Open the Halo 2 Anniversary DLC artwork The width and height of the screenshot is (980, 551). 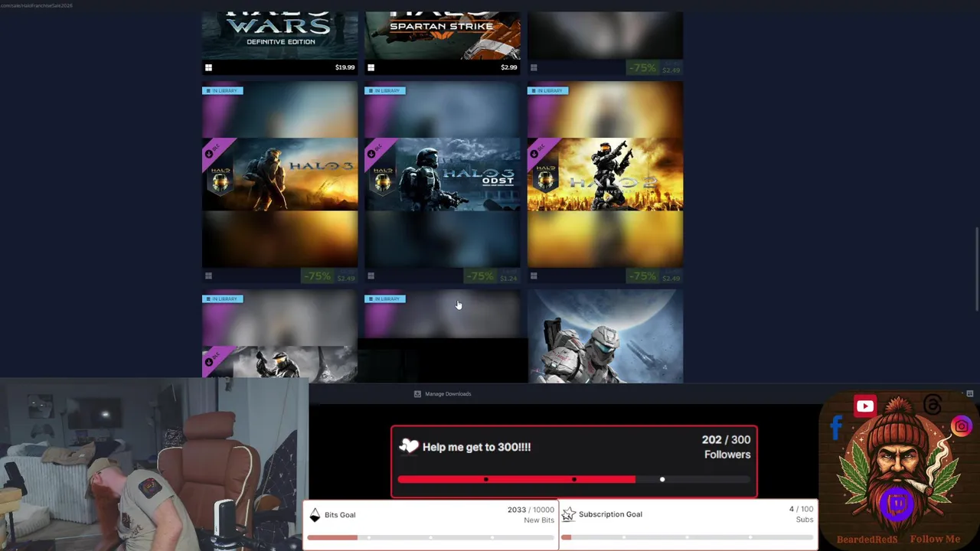coord(605,174)
